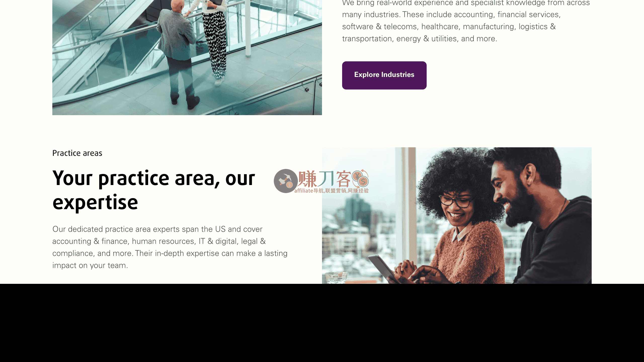Click the large Chinese characters watermark logo
The image size is (644, 362).
(324, 179)
